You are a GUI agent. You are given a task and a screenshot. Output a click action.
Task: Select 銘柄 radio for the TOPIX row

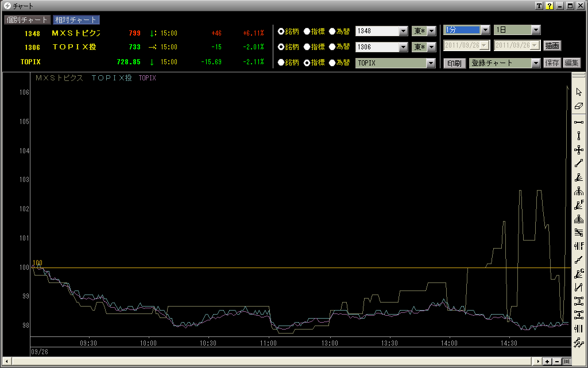tap(281, 63)
